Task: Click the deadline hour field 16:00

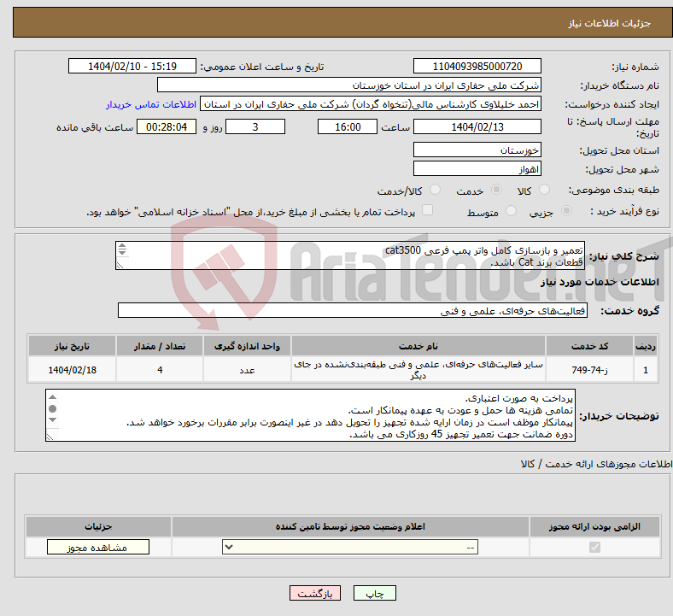Action: (x=348, y=127)
